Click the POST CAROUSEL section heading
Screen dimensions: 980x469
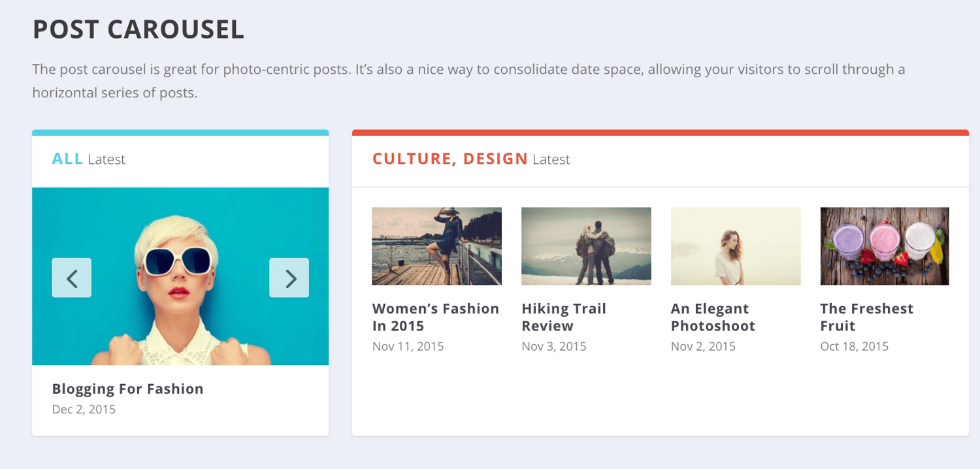pos(139,29)
